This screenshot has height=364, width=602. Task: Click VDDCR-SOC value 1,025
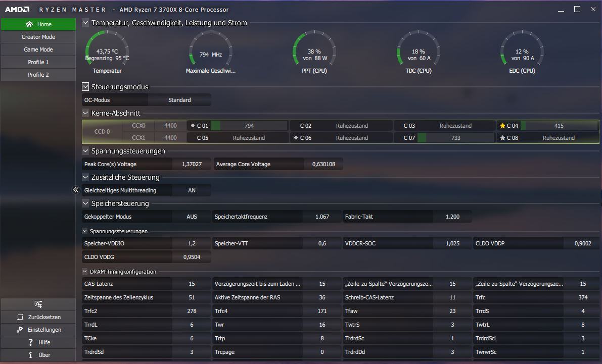tap(453, 243)
